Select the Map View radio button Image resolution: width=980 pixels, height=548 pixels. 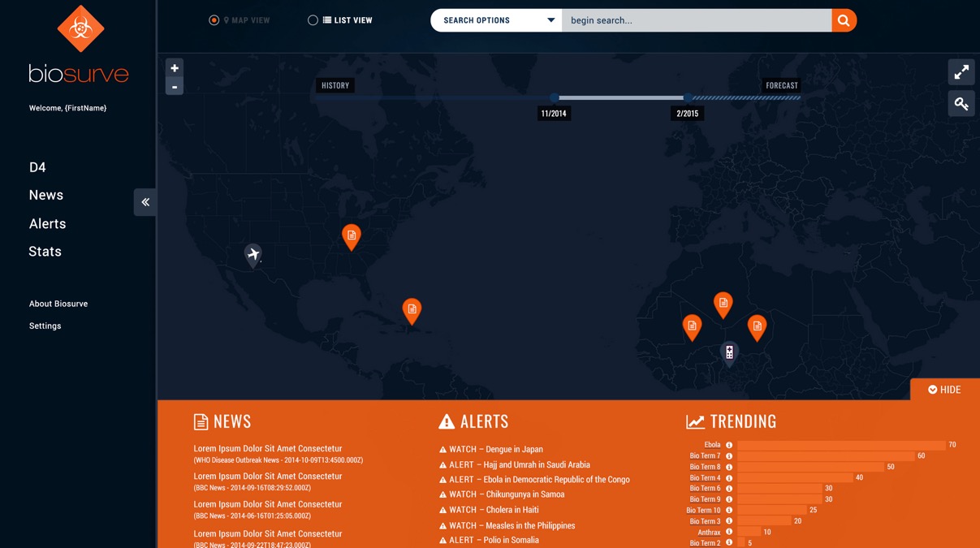click(214, 20)
